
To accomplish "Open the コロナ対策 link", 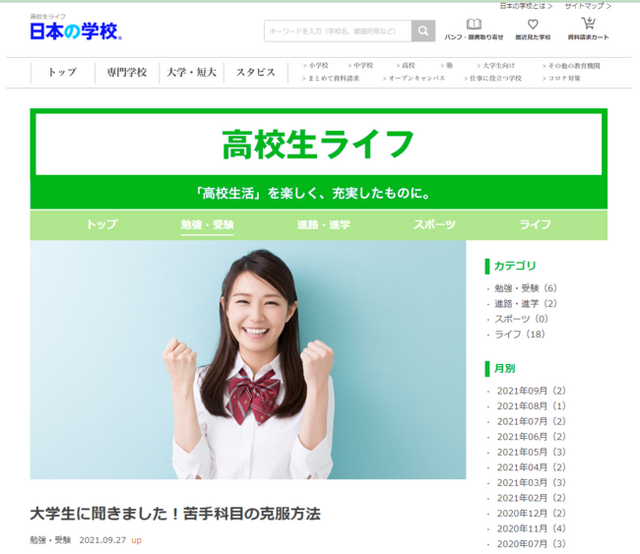I will pos(561,78).
